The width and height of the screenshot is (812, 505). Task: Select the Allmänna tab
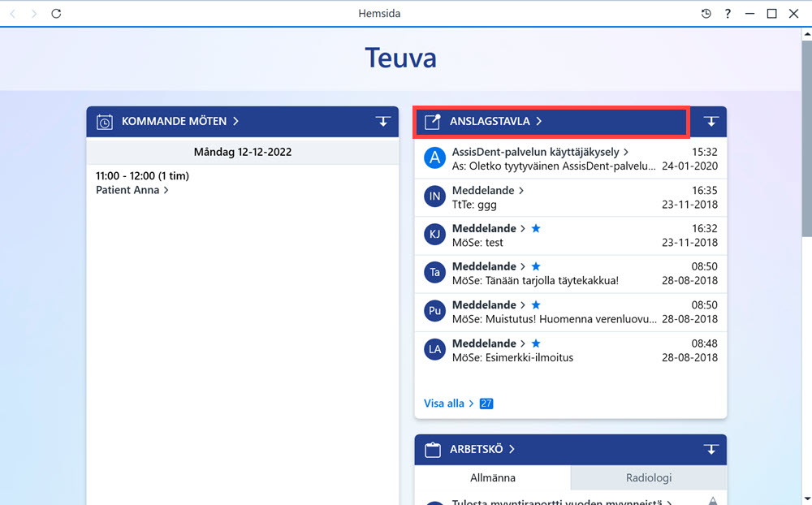tap(493, 477)
